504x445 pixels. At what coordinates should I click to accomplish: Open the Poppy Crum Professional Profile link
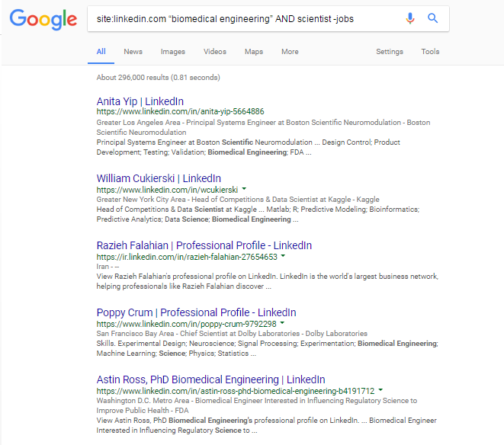click(x=197, y=312)
